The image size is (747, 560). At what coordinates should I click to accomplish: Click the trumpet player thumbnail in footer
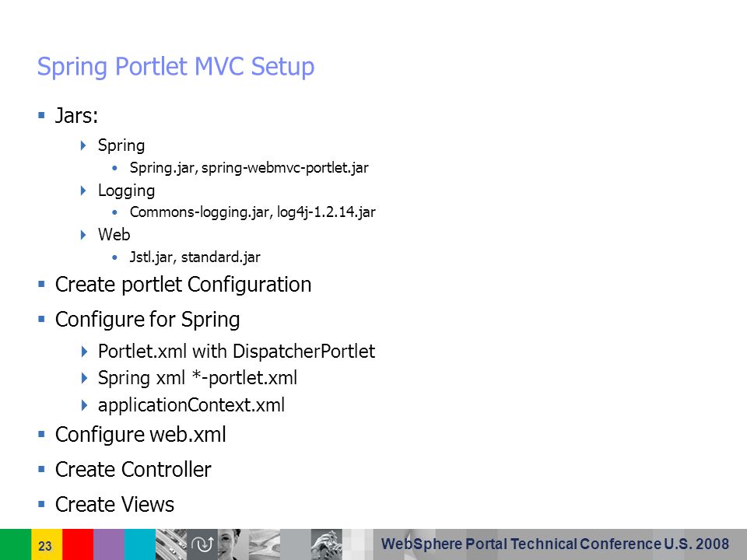point(326,544)
